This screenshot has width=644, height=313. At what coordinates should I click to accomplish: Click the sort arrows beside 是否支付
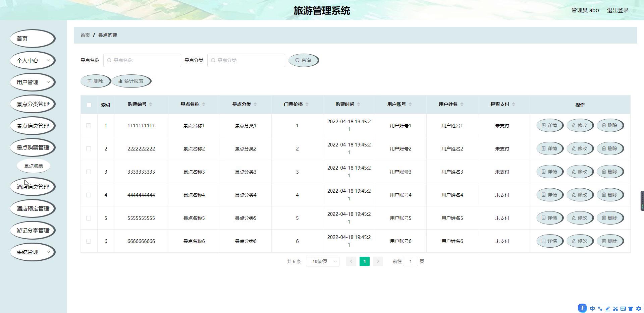(x=514, y=105)
